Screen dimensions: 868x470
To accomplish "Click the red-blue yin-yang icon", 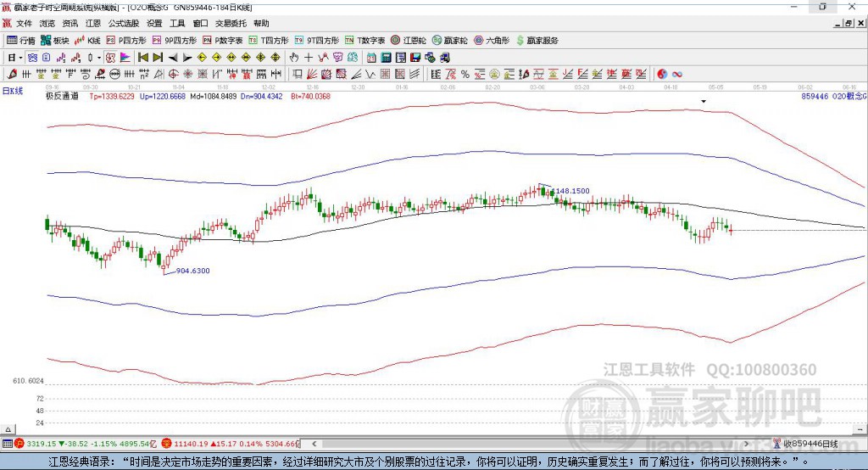I will (x=662, y=75).
